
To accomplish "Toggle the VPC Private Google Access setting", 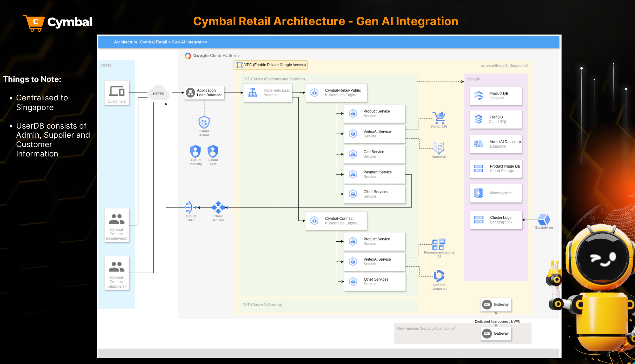I will 271,65.
